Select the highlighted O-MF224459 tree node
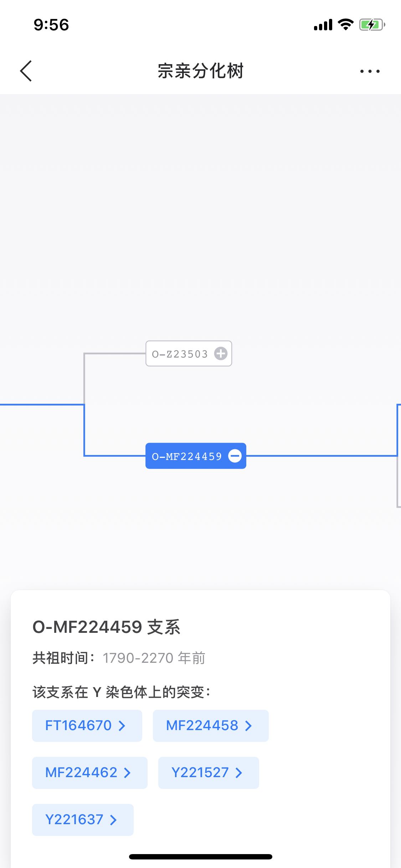The image size is (401, 868). (x=196, y=456)
